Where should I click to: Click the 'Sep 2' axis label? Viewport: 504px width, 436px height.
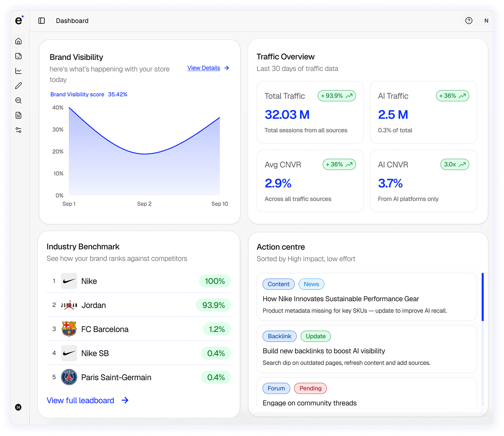point(144,204)
